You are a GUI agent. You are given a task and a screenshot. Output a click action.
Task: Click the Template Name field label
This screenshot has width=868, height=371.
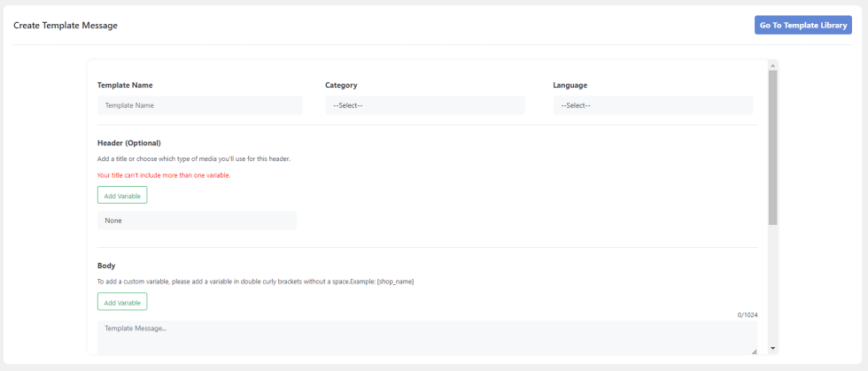click(125, 85)
